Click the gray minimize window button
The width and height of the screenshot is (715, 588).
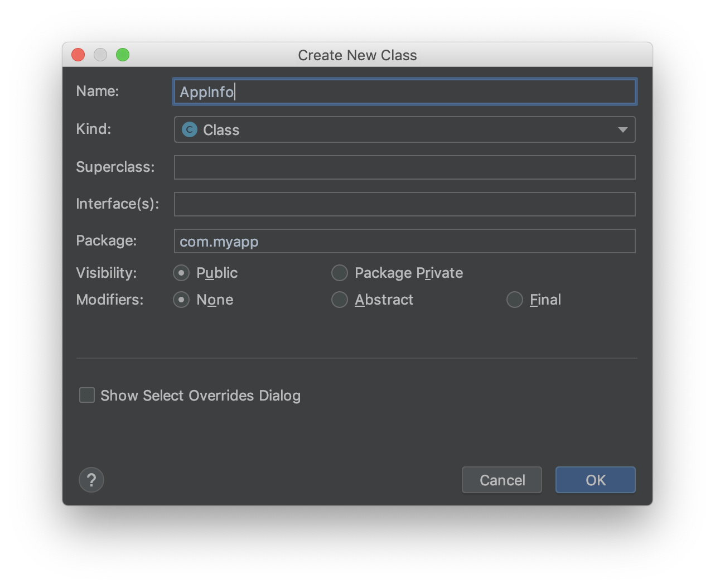click(x=100, y=55)
